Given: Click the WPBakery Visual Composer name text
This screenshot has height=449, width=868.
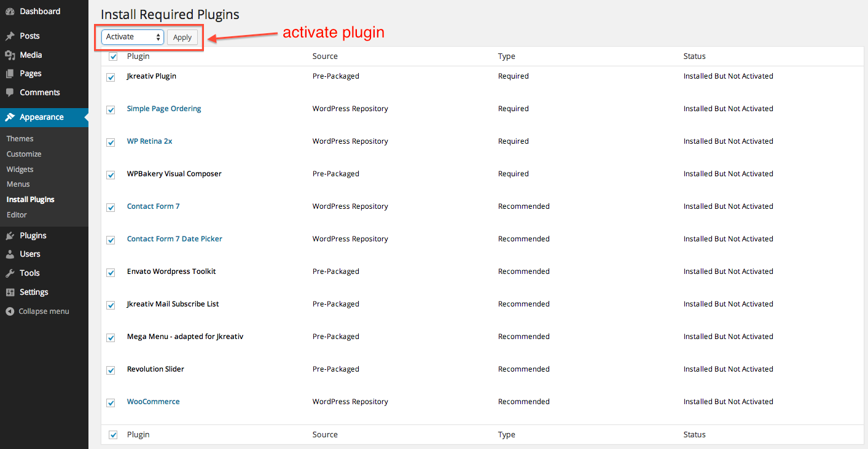Looking at the screenshot, I should tap(174, 174).
